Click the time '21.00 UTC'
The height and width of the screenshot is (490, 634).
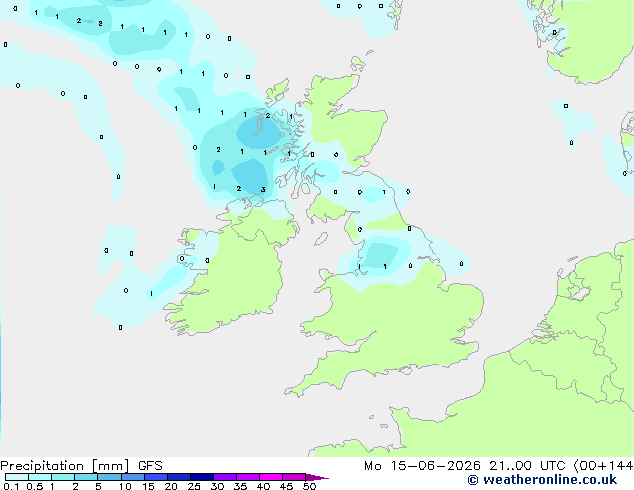[527, 466]
